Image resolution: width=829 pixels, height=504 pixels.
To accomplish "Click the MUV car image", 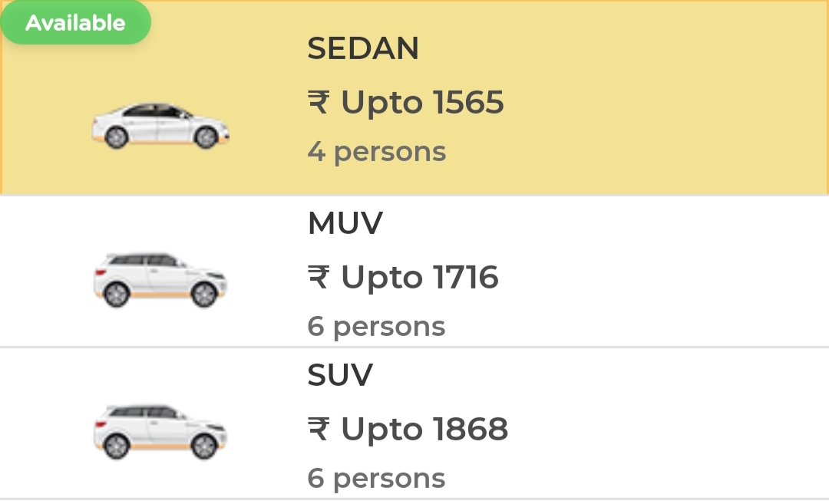I will point(160,279).
